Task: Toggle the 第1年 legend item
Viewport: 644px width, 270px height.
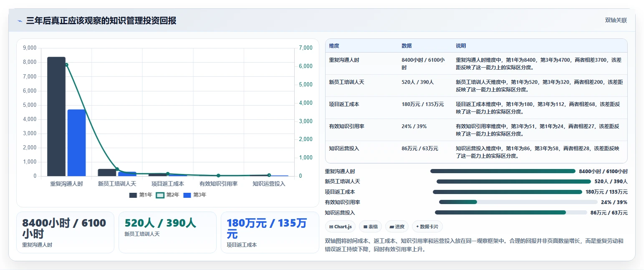Action: (x=141, y=195)
